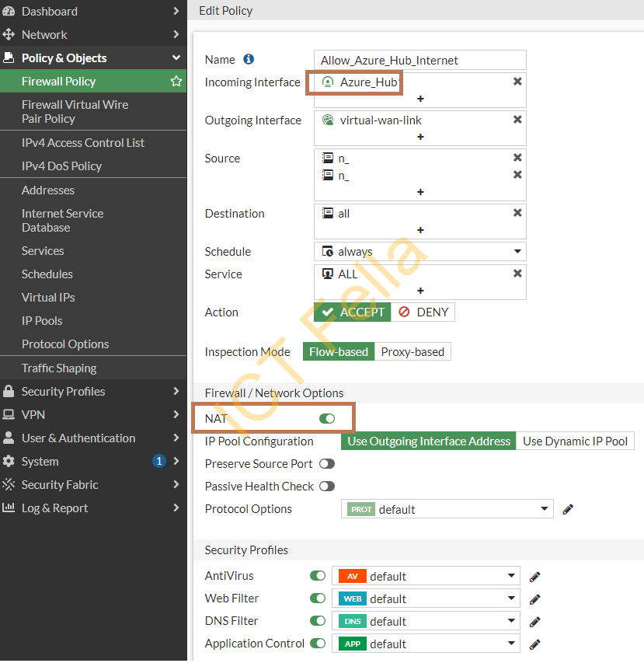Viewport: 644px width, 663px height.
Task: Collapse the Policy & Objects chevron
Action: 176,58
